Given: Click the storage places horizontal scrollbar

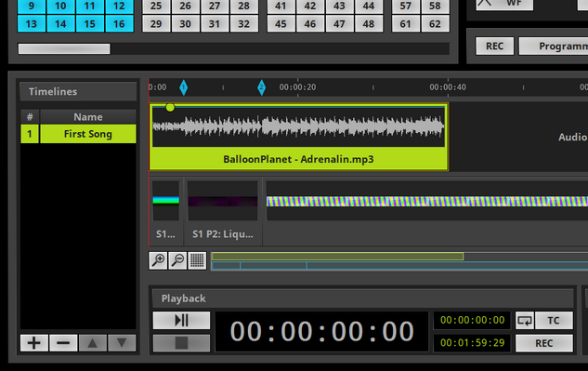Looking at the screenshot, I should [234, 48].
